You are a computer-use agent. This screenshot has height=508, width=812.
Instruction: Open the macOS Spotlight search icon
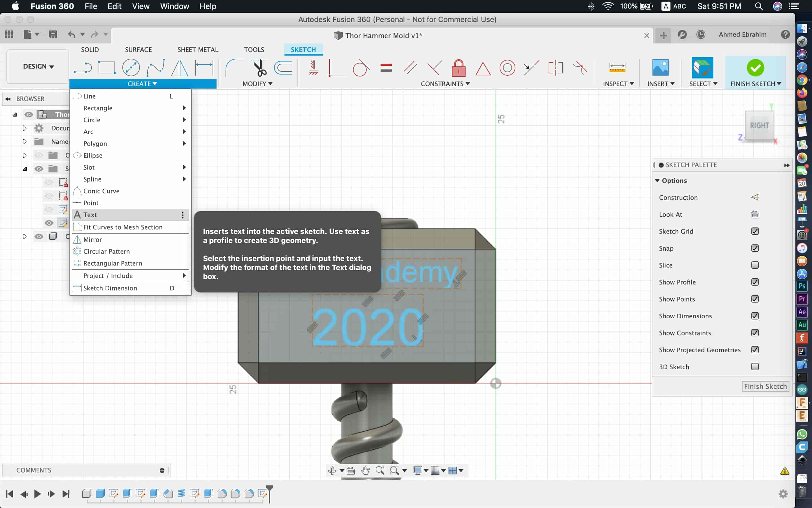[759, 6]
